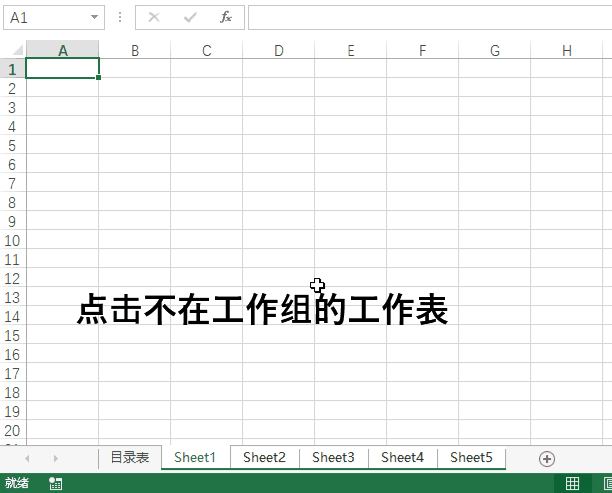Switch to Normal view grid icon

tap(572, 484)
